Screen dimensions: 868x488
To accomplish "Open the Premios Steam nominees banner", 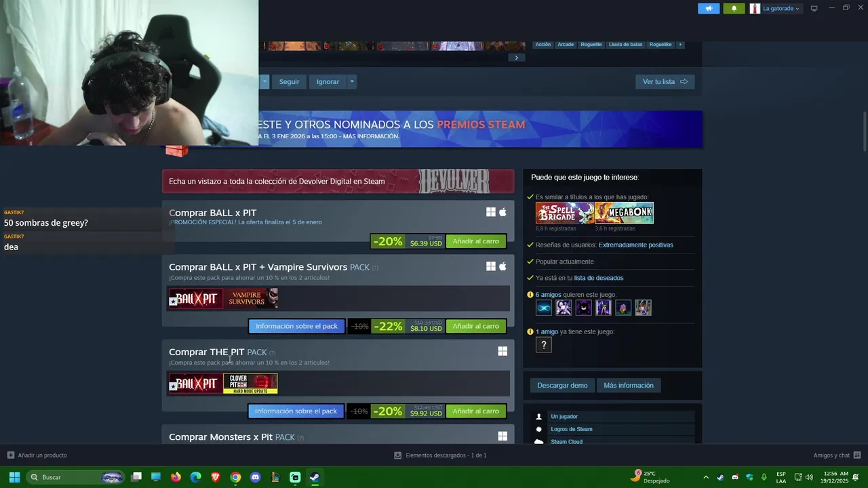I will (x=480, y=129).
